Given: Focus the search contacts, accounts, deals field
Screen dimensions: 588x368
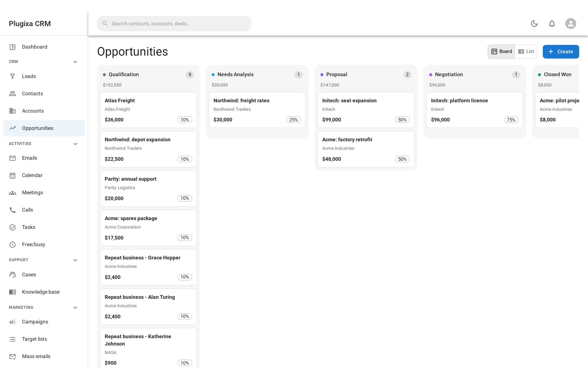Looking at the screenshot, I should click(x=174, y=24).
